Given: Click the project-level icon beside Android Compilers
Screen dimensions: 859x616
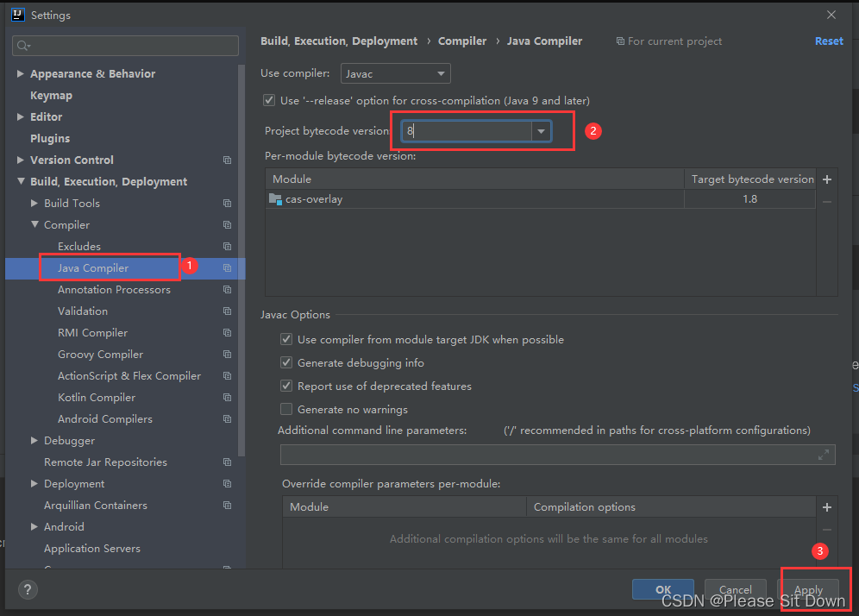Looking at the screenshot, I should tap(228, 419).
